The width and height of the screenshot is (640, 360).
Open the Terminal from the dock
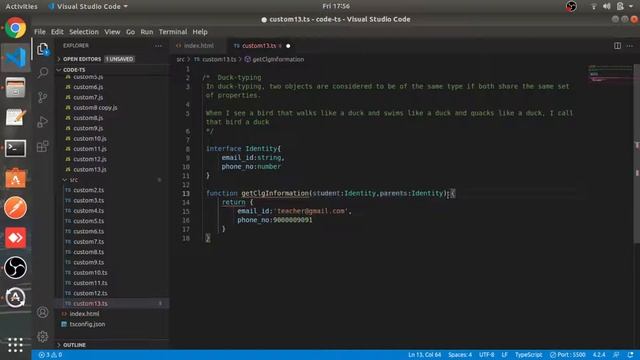16,148
